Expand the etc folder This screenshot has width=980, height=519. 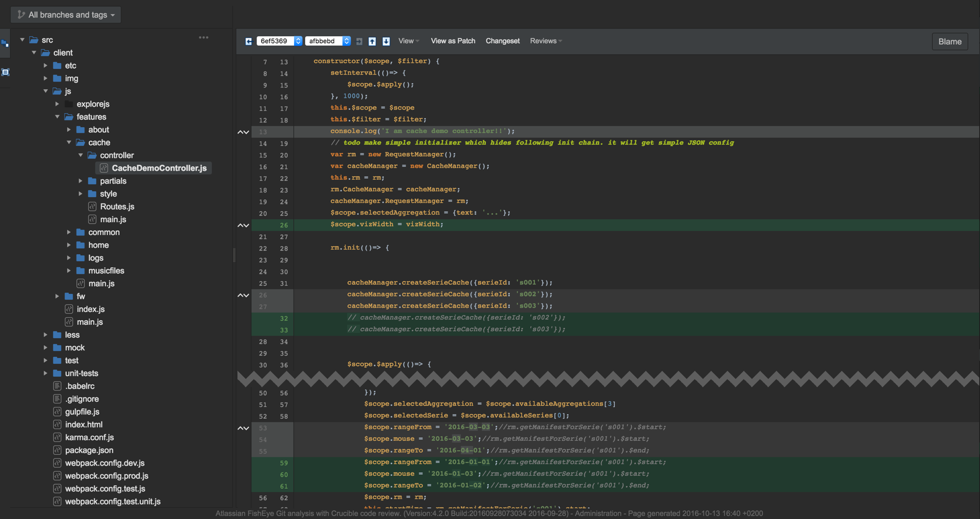(45, 65)
